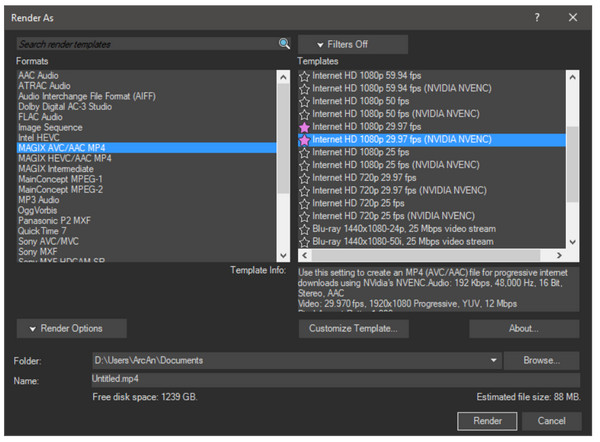600x442 pixels.
Task: Select Intel HEVC format
Action: 147,137
